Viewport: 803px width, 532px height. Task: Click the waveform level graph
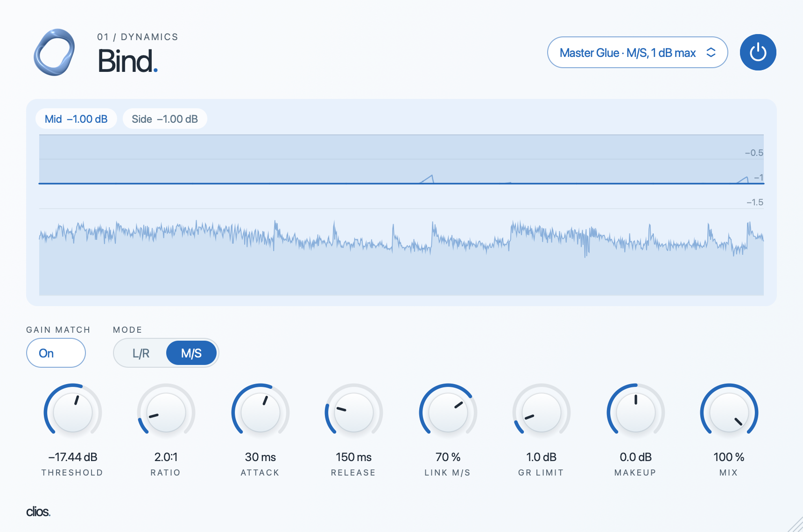coord(401,215)
